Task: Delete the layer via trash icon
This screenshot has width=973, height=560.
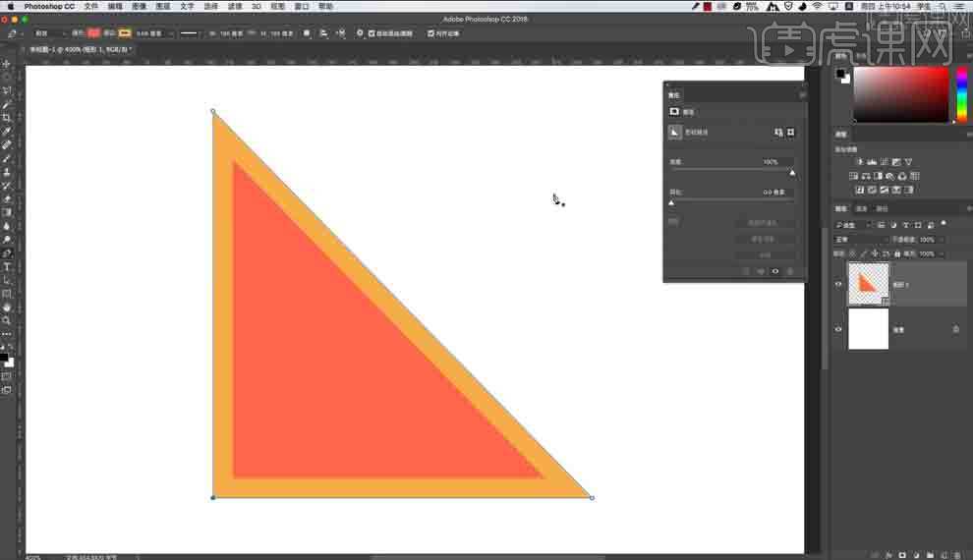Action: tap(957, 555)
